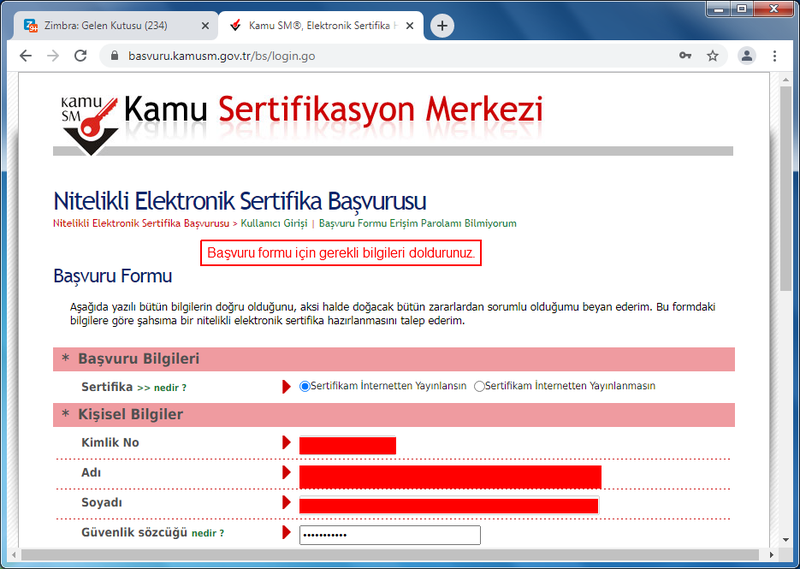Bookmark this page with star icon

click(713, 56)
